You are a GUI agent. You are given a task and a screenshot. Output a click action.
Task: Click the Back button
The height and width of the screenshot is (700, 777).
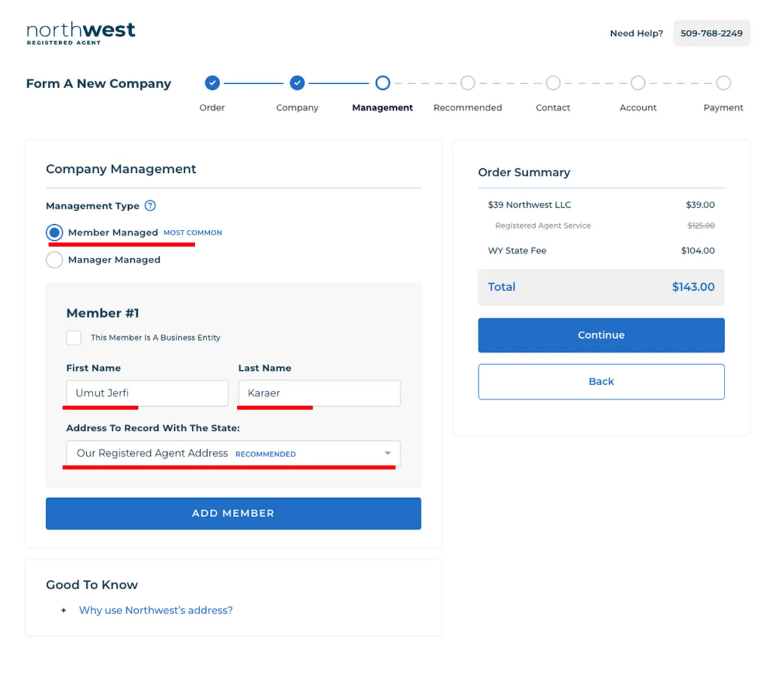pos(601,381)
